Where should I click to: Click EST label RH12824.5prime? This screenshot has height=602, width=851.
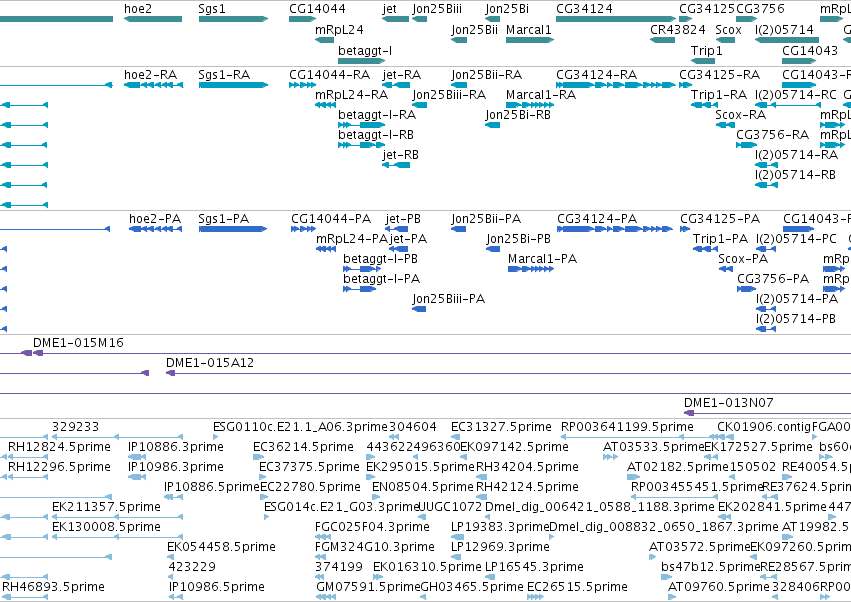(x=59, y=447)
